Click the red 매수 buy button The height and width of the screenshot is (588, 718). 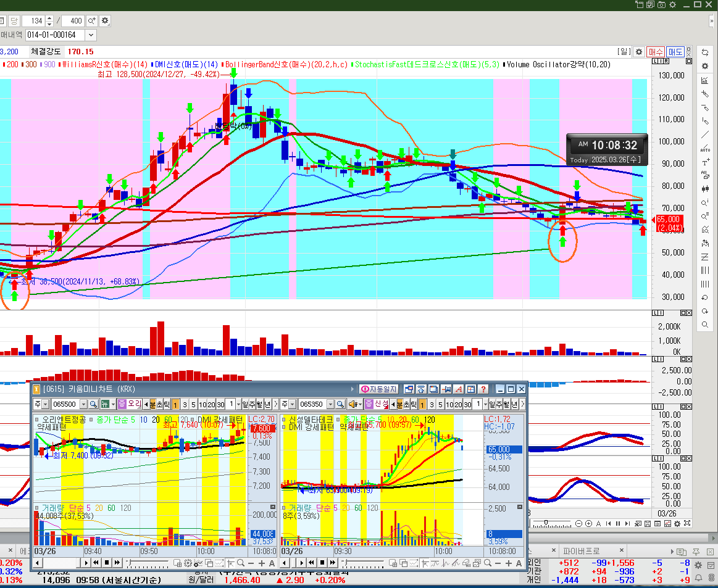pos(655,52)
